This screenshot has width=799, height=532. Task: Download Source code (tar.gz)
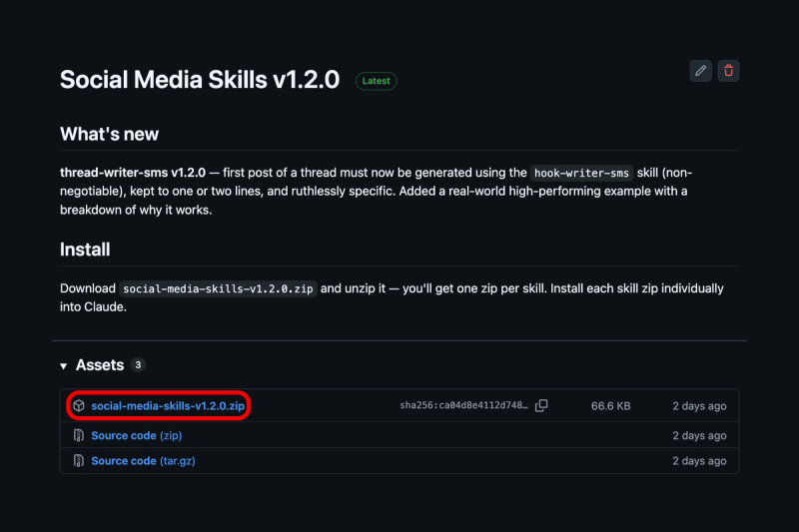pyautogui.click(x=143, y=461)
